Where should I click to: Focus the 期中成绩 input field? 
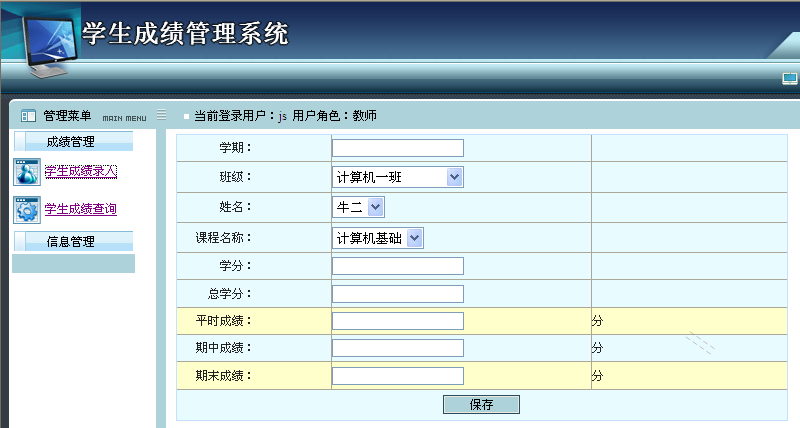click(397, 348)
